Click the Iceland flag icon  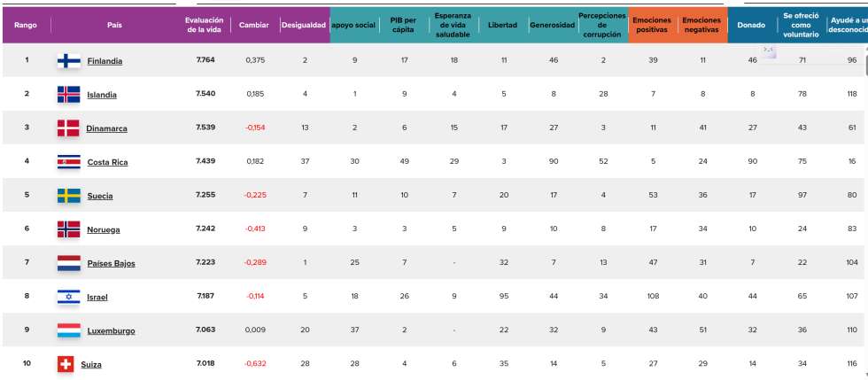point(68,94)
